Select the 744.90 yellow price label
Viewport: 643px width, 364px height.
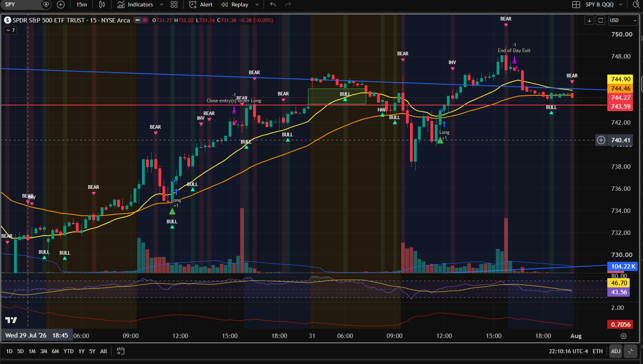621,79
